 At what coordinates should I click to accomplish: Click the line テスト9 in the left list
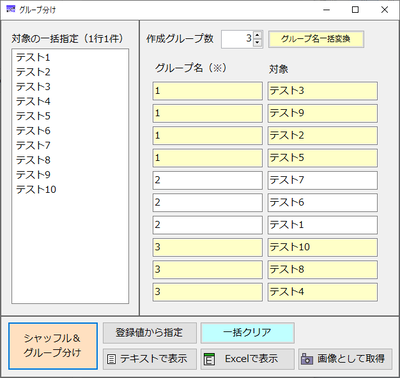tap(33, 175)
